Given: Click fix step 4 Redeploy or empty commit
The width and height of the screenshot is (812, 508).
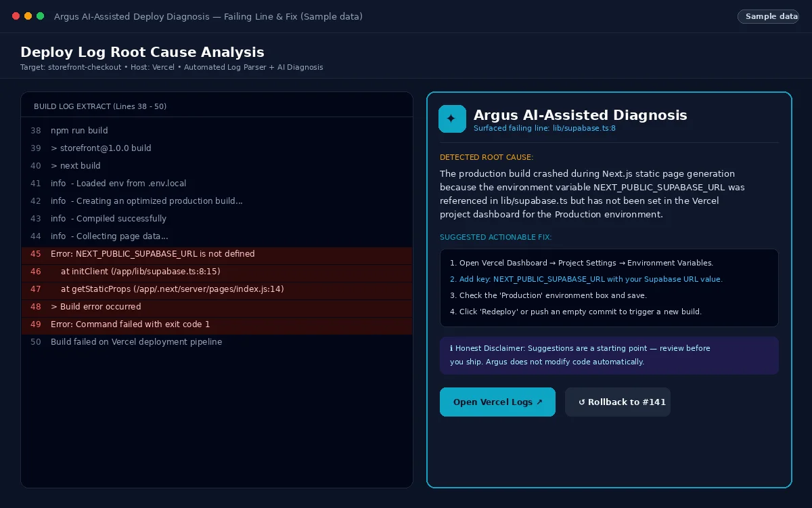Looking at the screenshot, I should [x=576, y=312].
